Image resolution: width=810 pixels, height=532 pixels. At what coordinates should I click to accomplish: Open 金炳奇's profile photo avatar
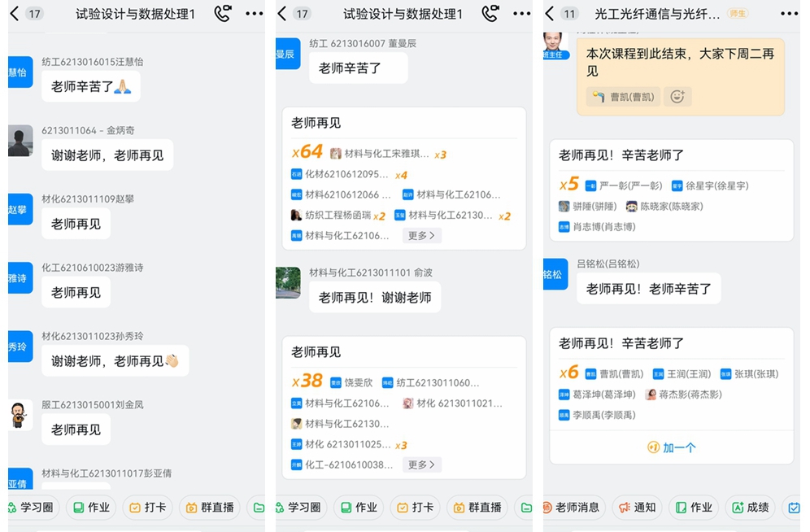20,141
